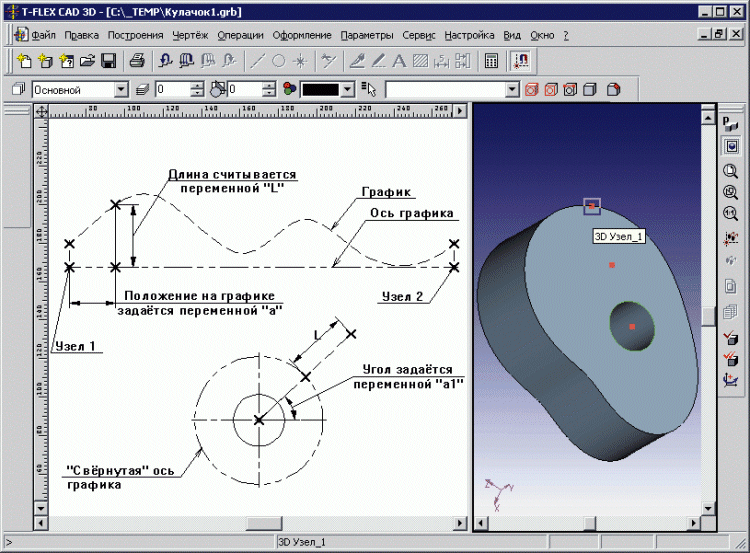750x553 pixels.
Task: Open the Окно menu
Action: point(542,35)
